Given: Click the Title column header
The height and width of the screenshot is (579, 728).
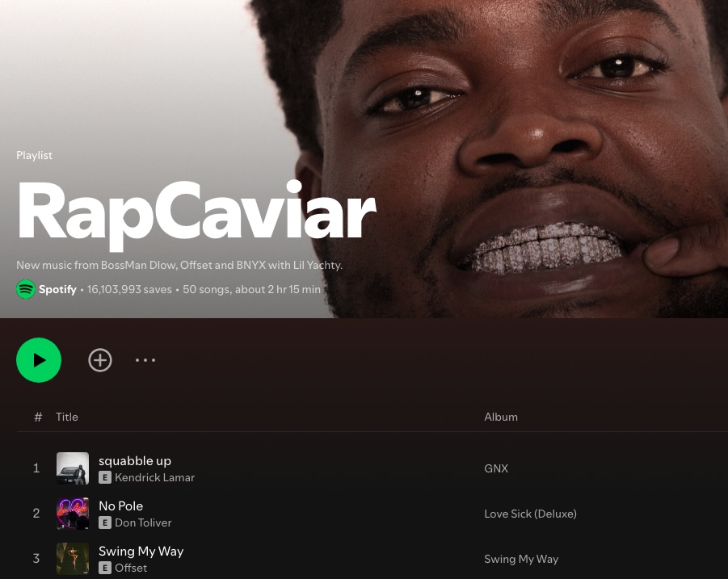Looking at the screenshot, I should 67,417.
